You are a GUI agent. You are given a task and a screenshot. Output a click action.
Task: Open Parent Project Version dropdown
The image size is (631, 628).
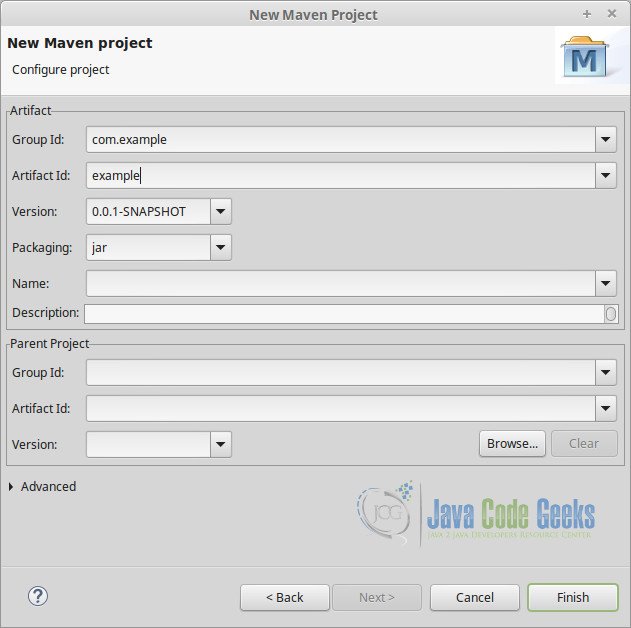[x=221, y=444]
